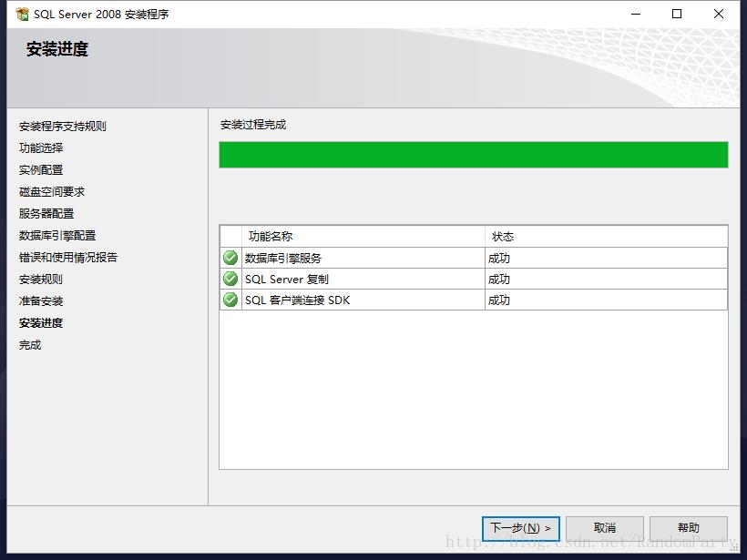The image size is (747, 560).
Task: Select the 数据库引擎服务 row name
Action: (283, 258)
